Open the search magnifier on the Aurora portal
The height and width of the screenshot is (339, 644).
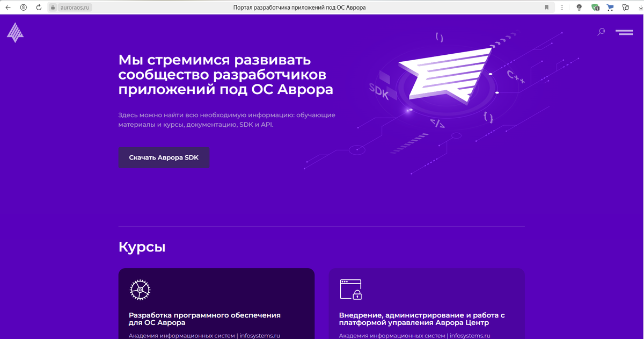tap(601, 32)
